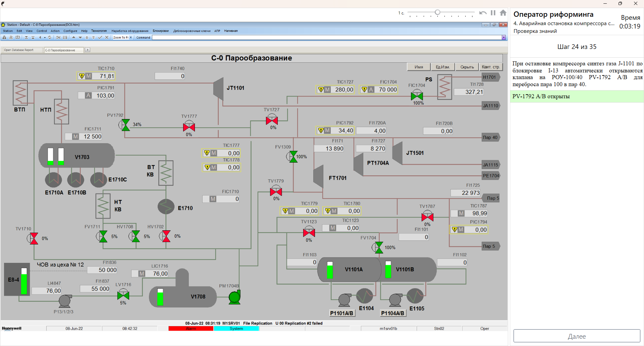Viewport: 644px width, 346px height.
Task: Click the FV1309 valve symbol
Action: [293, 157]
